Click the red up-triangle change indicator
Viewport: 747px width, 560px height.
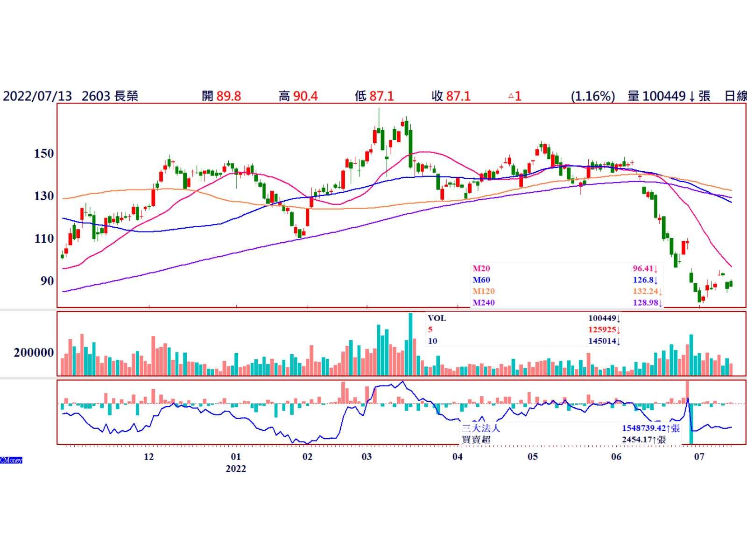pos(511,96)
